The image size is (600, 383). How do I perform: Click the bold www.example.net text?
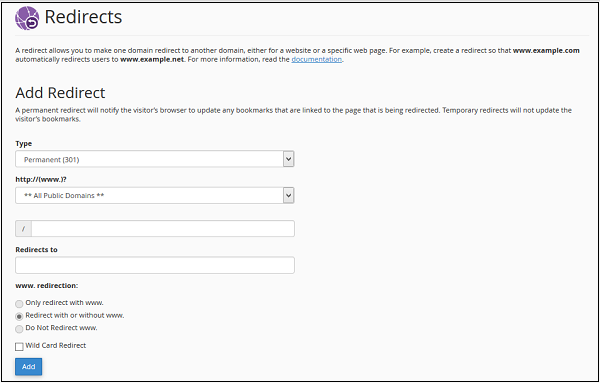(x=152, y=59)
